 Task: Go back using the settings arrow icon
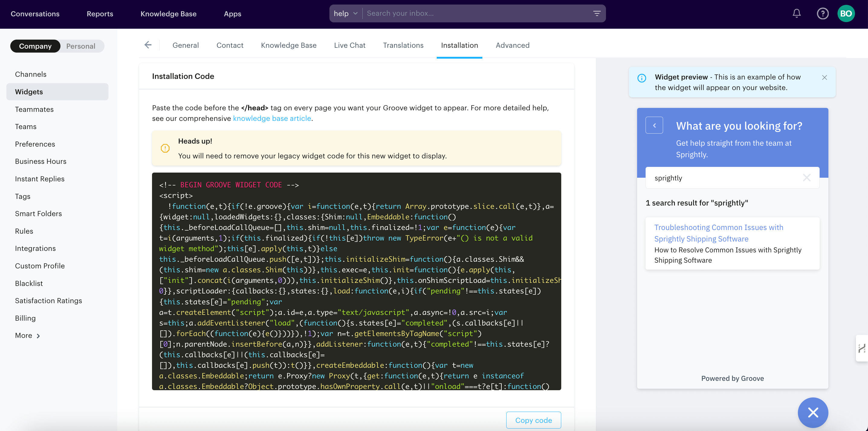(x=148, y=45)
